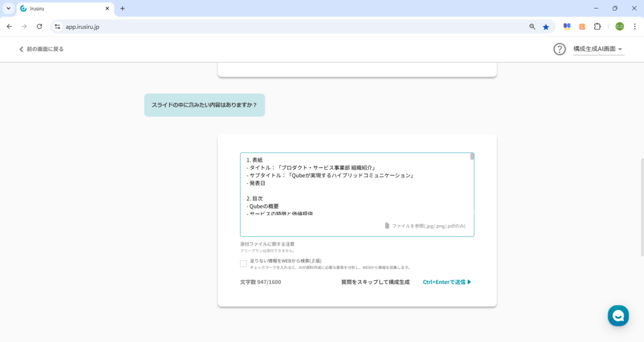The height and width of the screenshot is (342, 644).
Task: Open the green Chrome profile avatar
Action: (619, 26)
